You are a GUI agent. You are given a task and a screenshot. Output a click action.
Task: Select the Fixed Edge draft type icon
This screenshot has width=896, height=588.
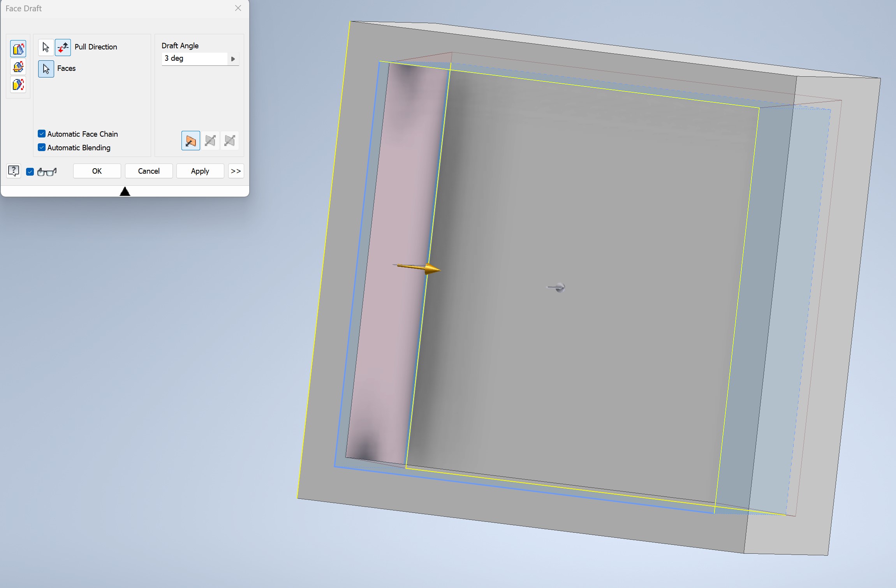coord(18,49)
